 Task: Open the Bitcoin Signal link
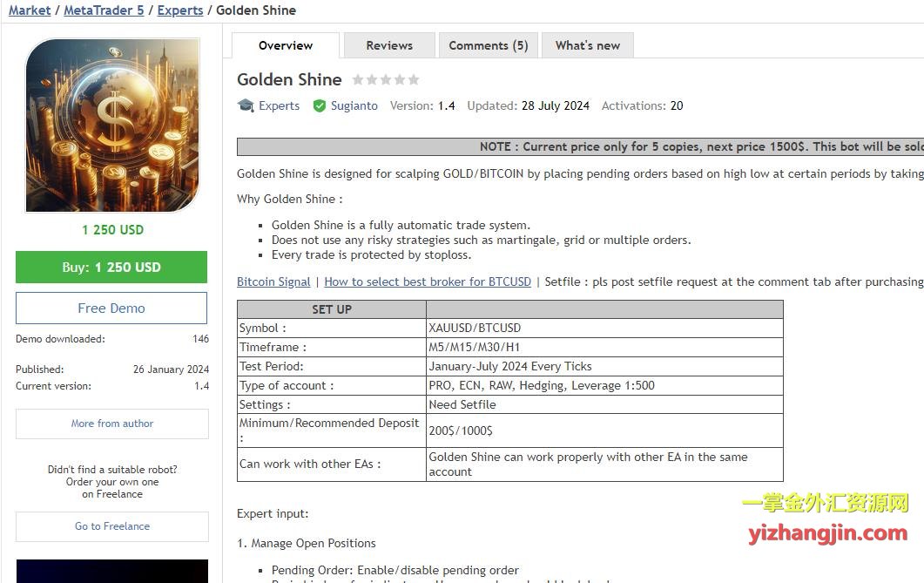(x=273, y=281)
